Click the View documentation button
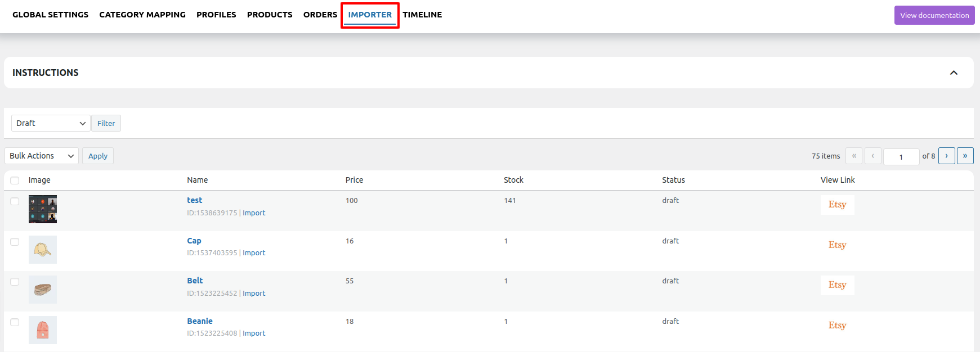 tap(934, 15)
